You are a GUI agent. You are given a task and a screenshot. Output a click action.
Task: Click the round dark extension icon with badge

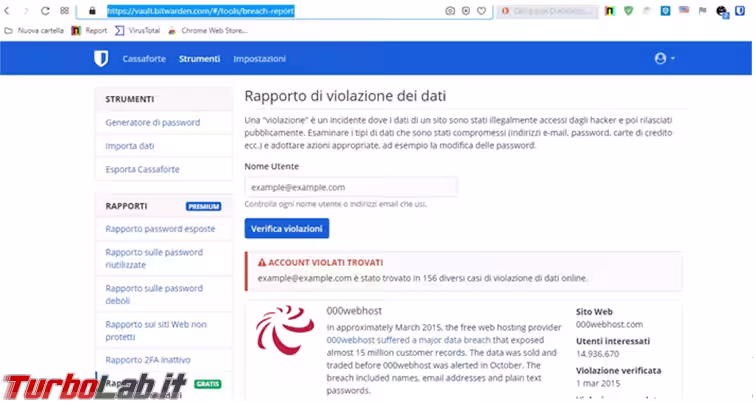click(722, 12)
